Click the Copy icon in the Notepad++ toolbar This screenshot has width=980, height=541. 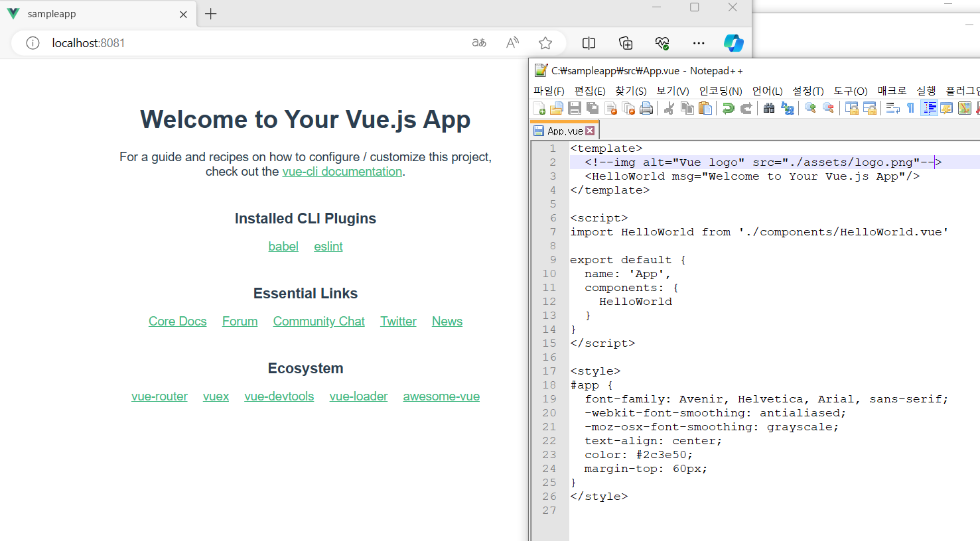[x=687, y=108]
